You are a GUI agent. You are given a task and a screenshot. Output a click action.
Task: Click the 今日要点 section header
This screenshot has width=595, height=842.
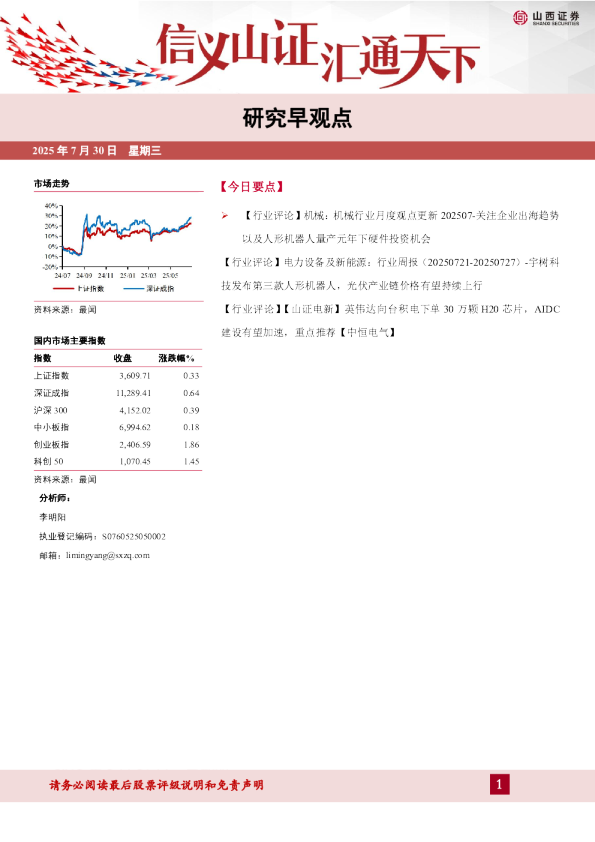coord(251,186)
